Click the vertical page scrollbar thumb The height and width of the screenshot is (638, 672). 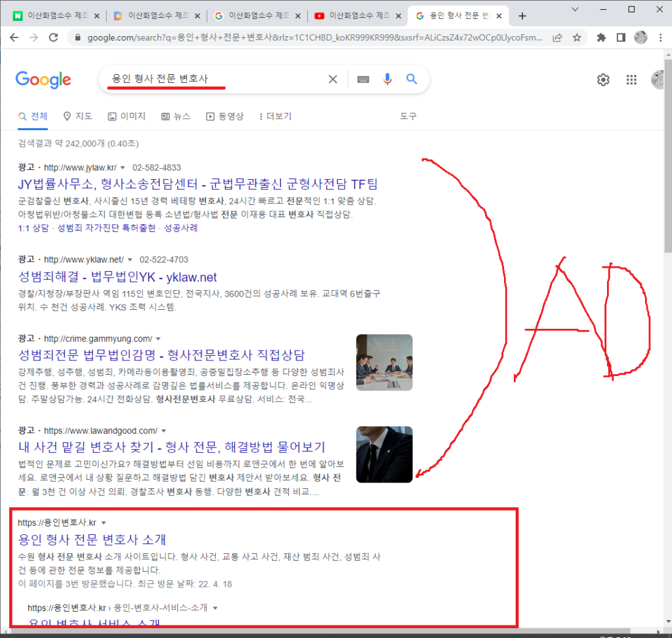(x=668, y=156)
